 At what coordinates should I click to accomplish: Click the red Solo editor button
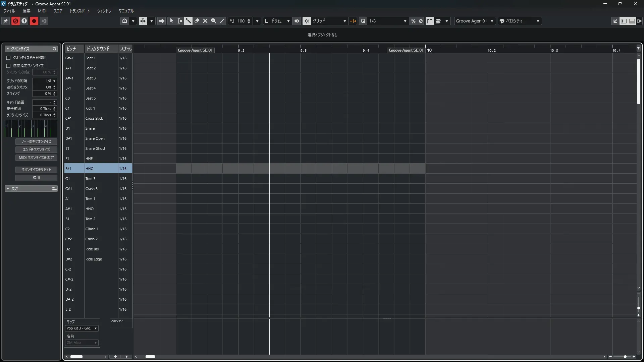coord(15,21)
